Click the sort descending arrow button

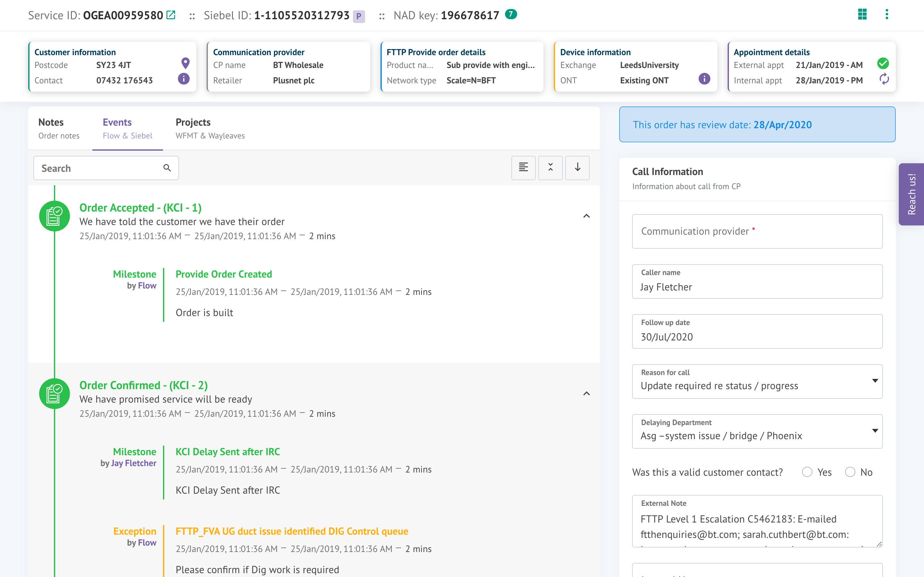tap(577, 168)
